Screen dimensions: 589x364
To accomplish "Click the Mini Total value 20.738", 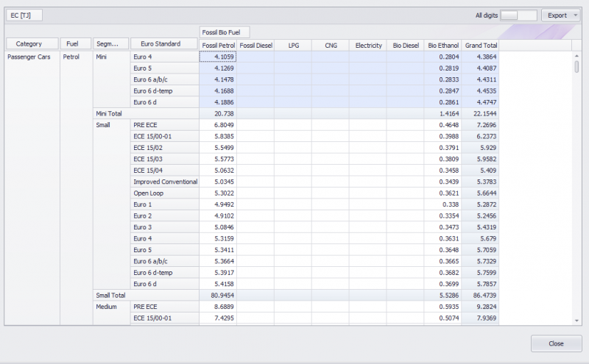I will pos(218,114).
